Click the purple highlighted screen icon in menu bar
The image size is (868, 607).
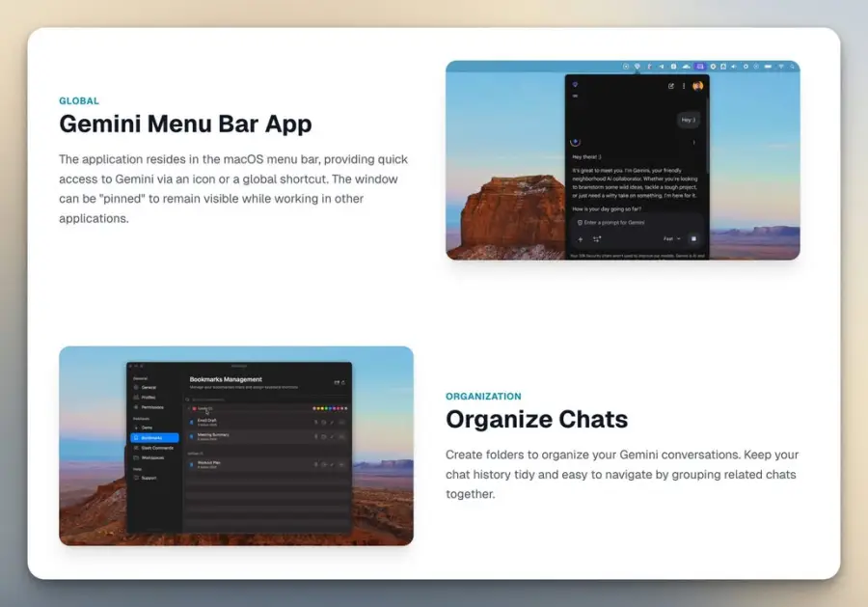[700, 67]
